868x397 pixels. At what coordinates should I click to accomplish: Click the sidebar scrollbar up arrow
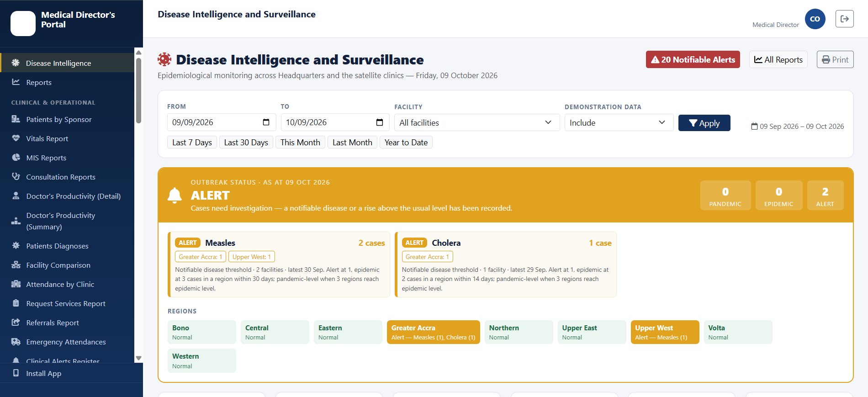[139, 53]
